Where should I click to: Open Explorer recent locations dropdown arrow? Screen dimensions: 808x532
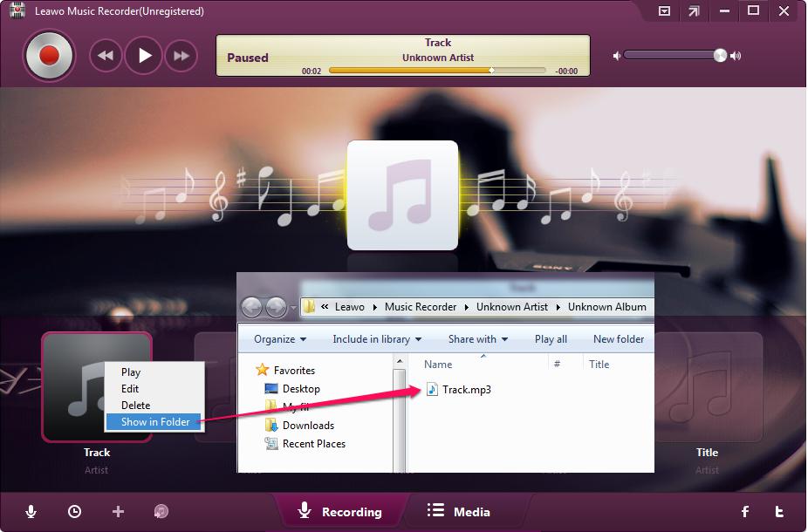pos(293,308)
